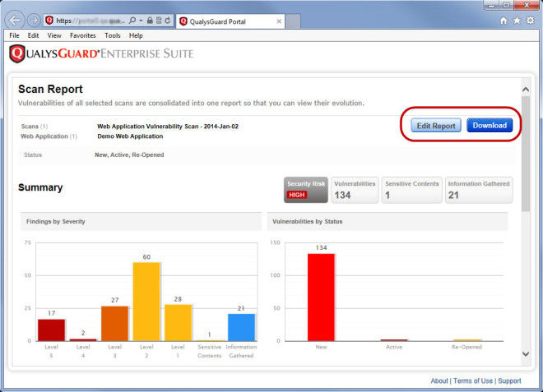Click the Re-Opened status bar in chart
The width and height of the screenshot is (543, 392).
(x=467, y=340)
